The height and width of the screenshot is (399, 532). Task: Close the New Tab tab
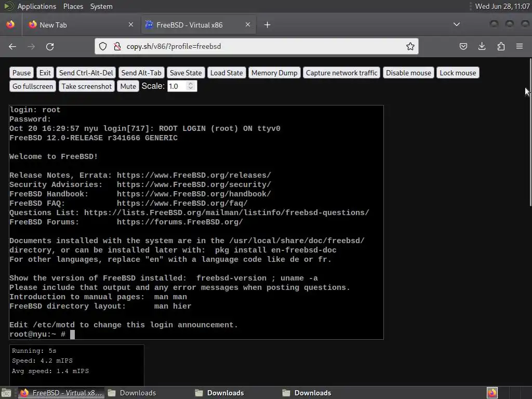point(131,24)
